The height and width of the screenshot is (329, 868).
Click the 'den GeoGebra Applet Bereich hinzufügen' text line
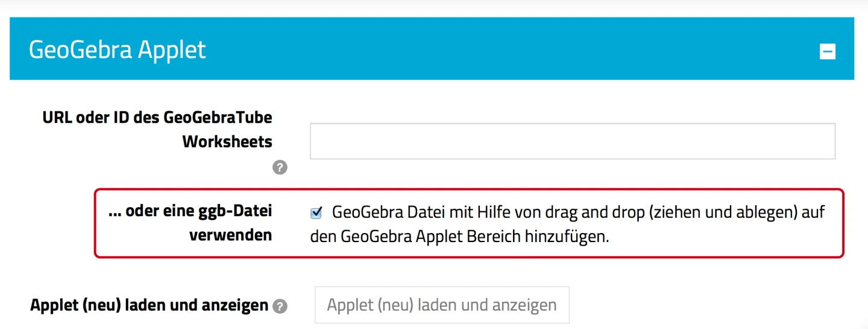tap(459, 237)
